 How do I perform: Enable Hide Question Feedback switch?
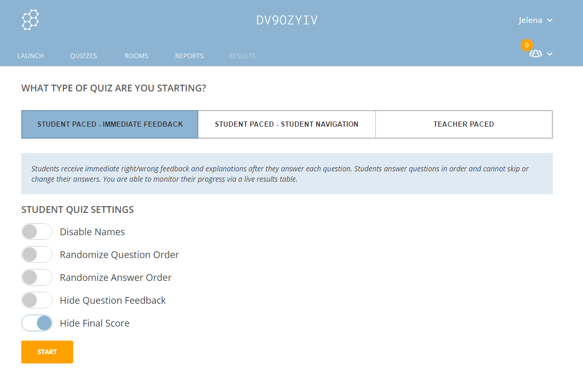click(x=37, y=301)
